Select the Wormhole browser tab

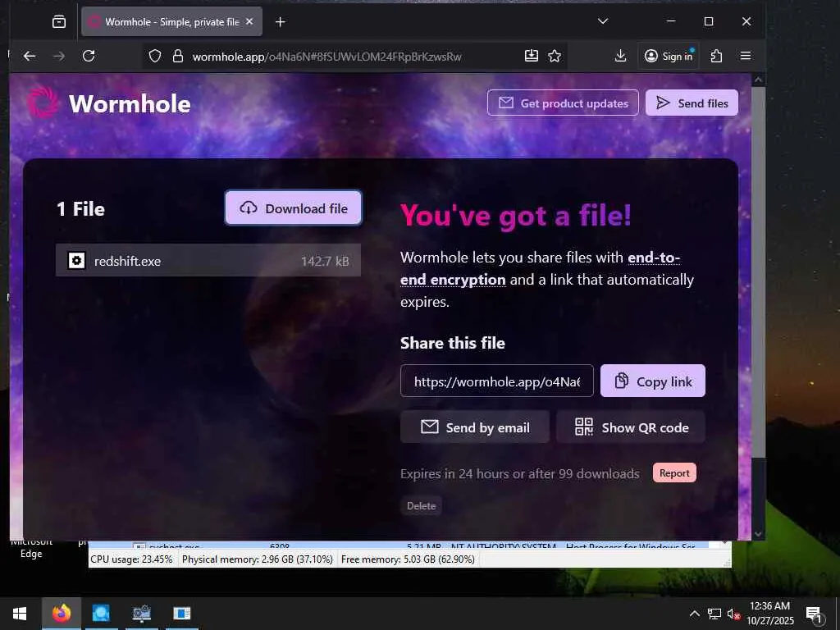pyautogui.click(x=171, y=21)
